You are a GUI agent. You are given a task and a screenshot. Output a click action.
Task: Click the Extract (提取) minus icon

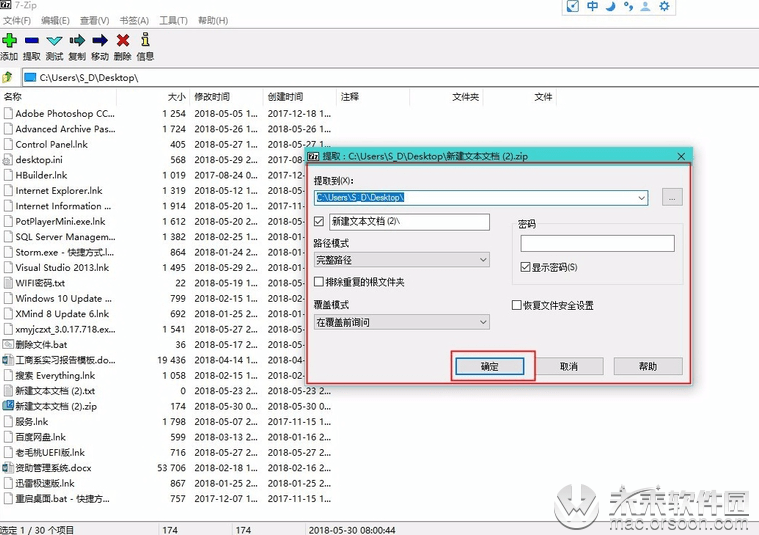coord(32,41)
